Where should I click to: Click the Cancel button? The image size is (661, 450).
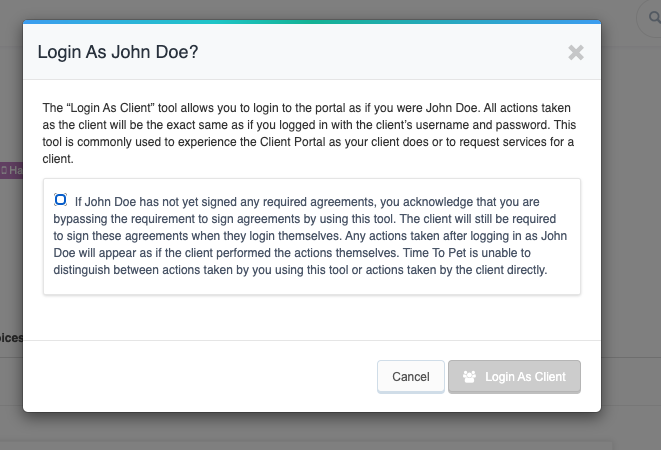(x=411, y=377)
